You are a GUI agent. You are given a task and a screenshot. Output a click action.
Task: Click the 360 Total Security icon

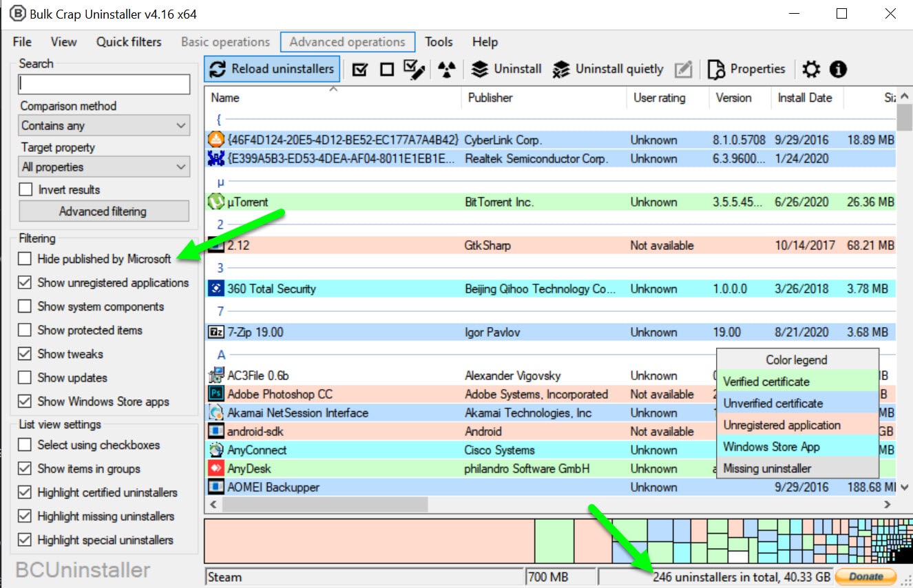[216, 288]
